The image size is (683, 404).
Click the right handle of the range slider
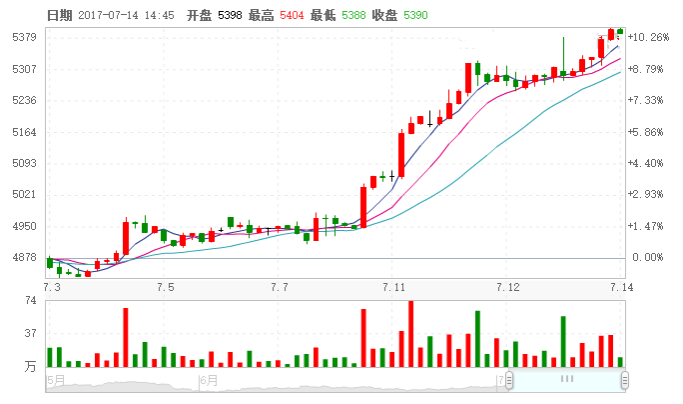625,380
